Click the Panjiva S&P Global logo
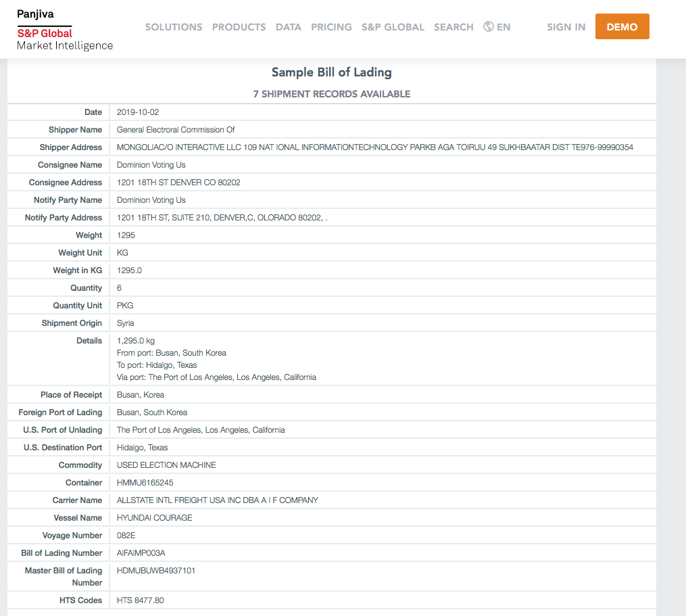 click(x=65, y=30)
